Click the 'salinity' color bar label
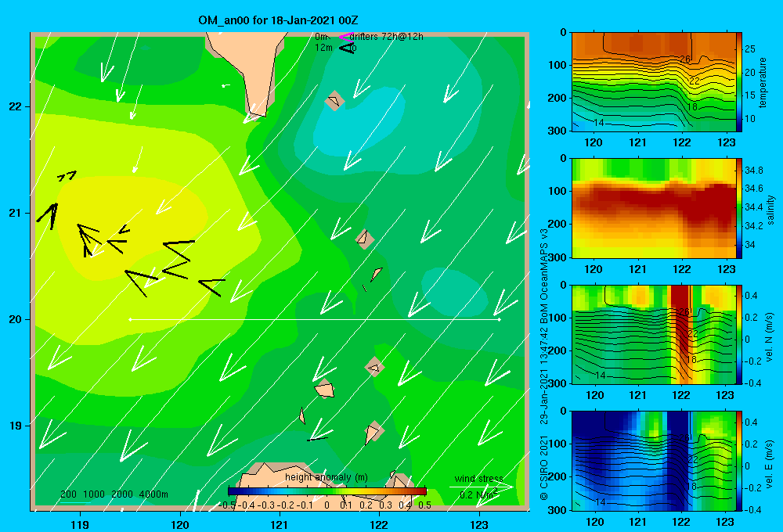 [x=770, y=210]
